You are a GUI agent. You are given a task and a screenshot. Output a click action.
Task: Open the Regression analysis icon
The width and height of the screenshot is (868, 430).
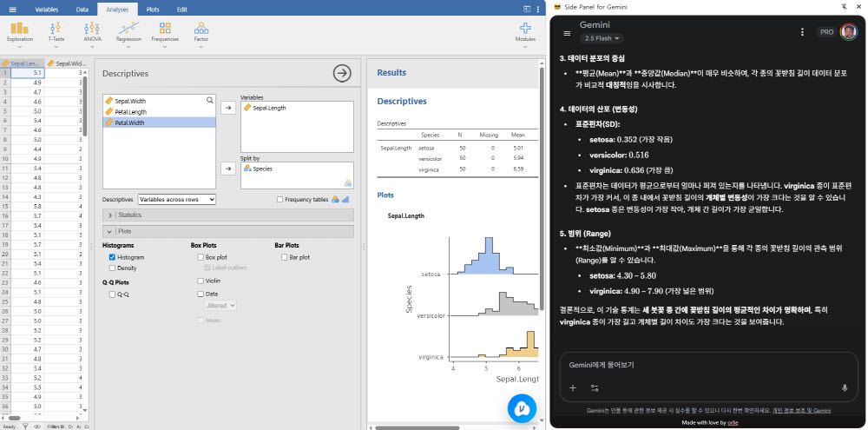point(128,32)
